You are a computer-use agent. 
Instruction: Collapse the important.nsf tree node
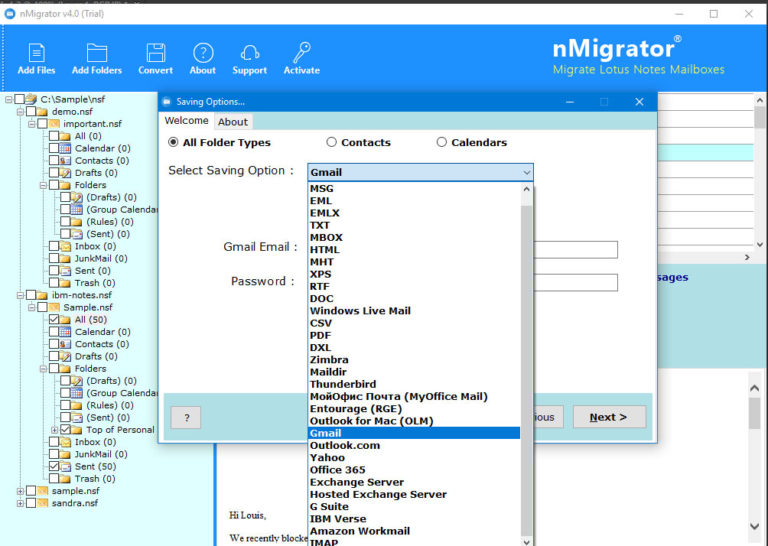click(31, 124)
